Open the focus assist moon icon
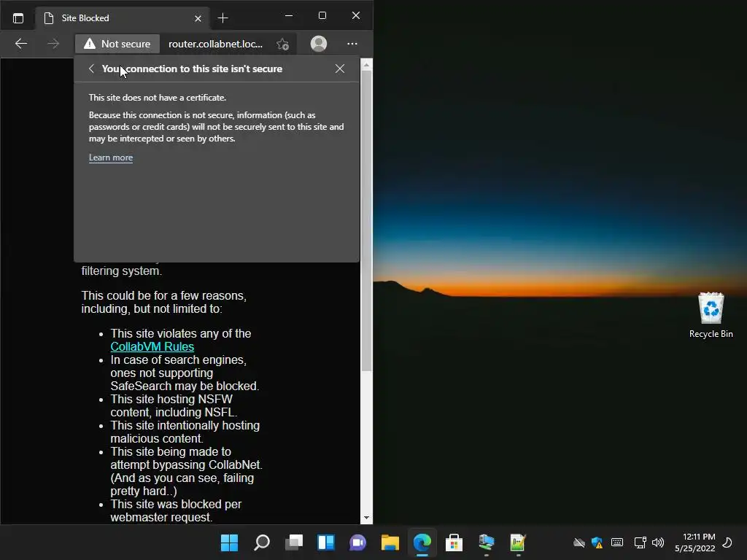747x560 pixels. 727,542
